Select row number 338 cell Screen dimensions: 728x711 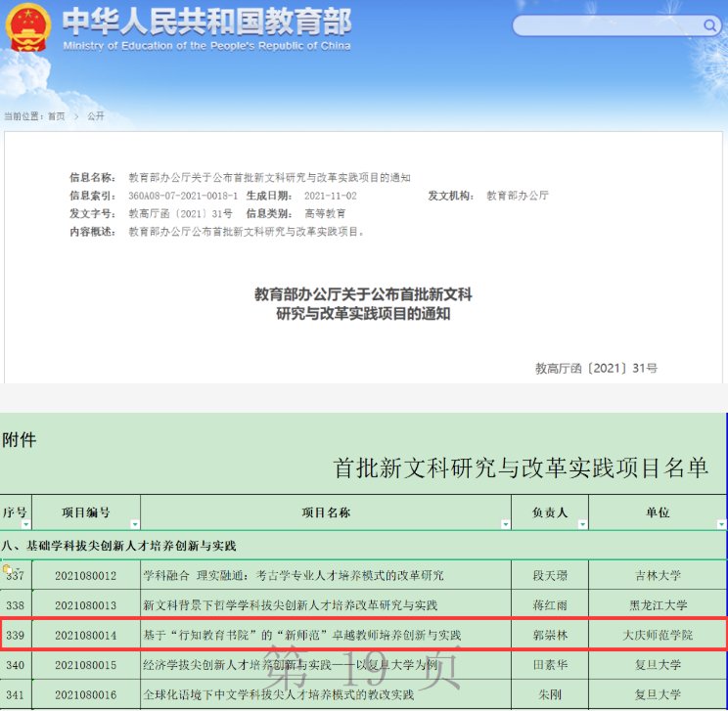16,605
